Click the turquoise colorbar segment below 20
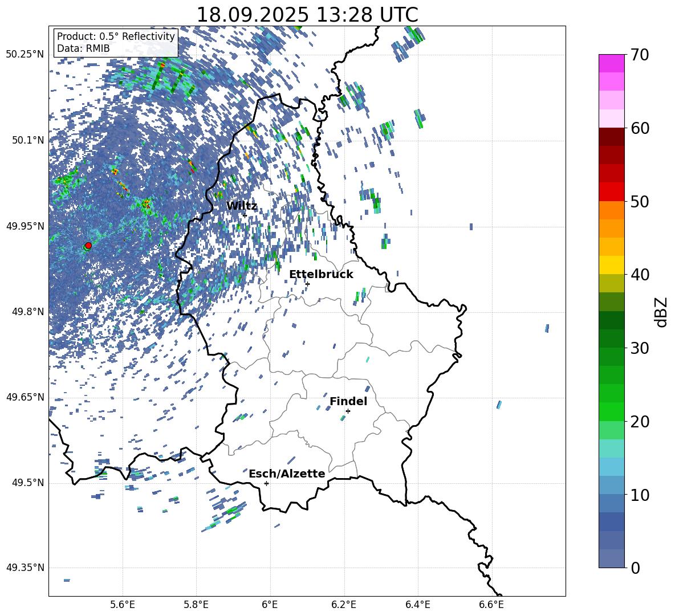Viewport: 675px width, 616px height. (611, 448)
